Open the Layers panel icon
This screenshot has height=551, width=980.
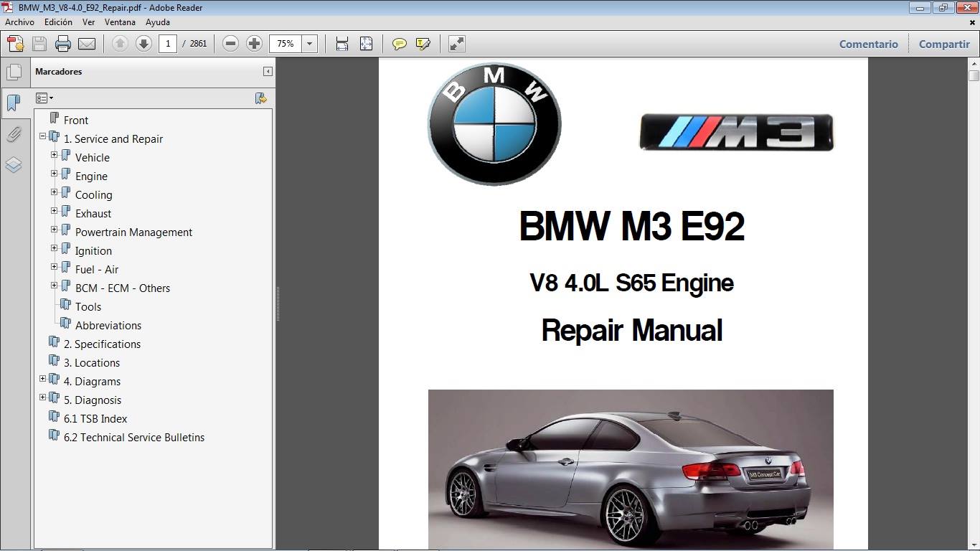coord(14,165)
